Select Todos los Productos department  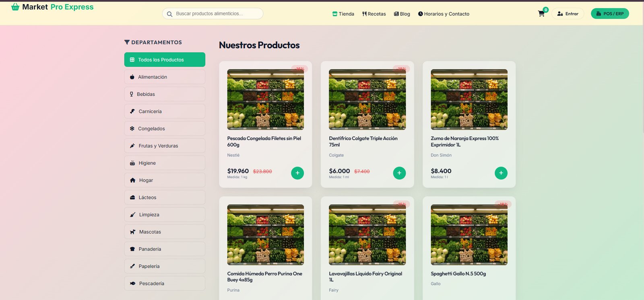pyautogui.click(x=165, y=60)
